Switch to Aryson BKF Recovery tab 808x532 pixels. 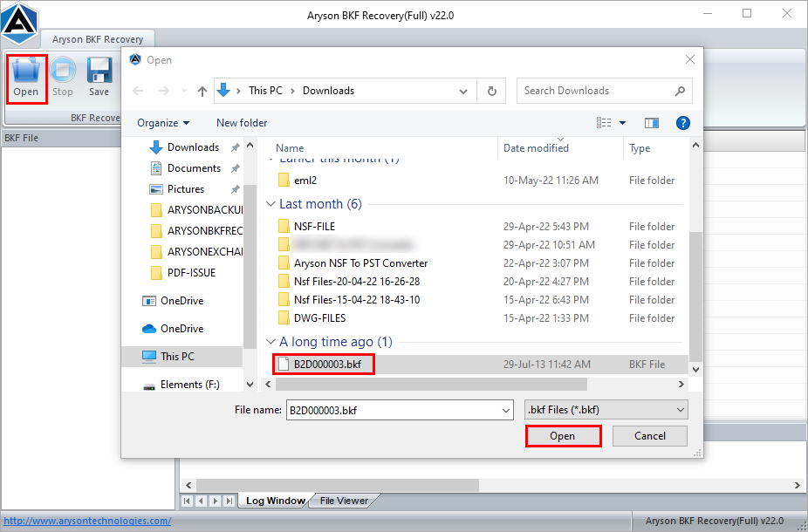click(x=98, y=39)
